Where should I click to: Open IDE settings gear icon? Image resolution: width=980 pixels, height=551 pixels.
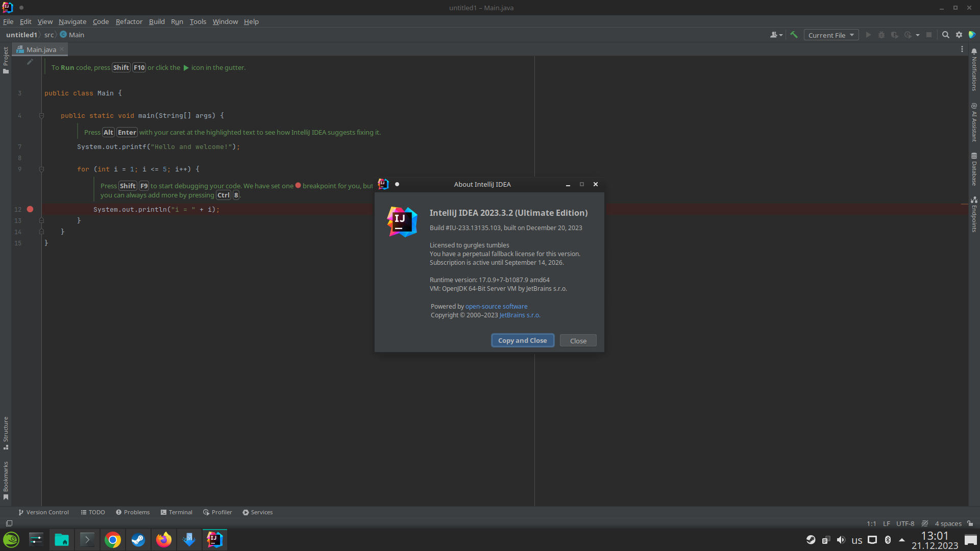point(959,35)
